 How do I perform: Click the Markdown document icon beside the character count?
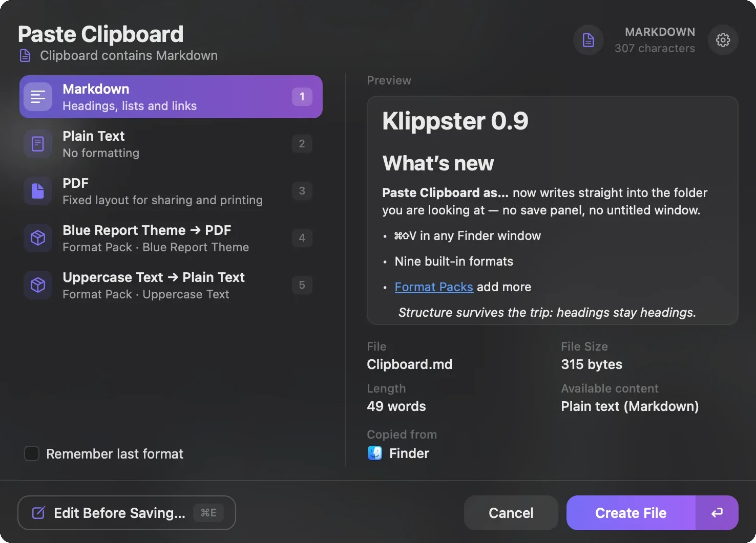(x=589, y=40)
